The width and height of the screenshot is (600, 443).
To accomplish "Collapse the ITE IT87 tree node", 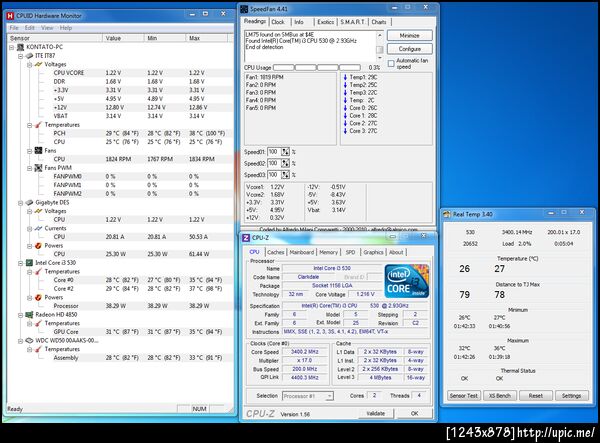I will (21, 56).
